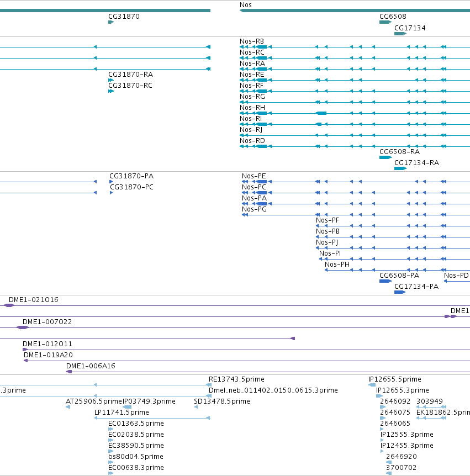
Task: Click the CG31870-PC protein label
Action: coord(131,187)
